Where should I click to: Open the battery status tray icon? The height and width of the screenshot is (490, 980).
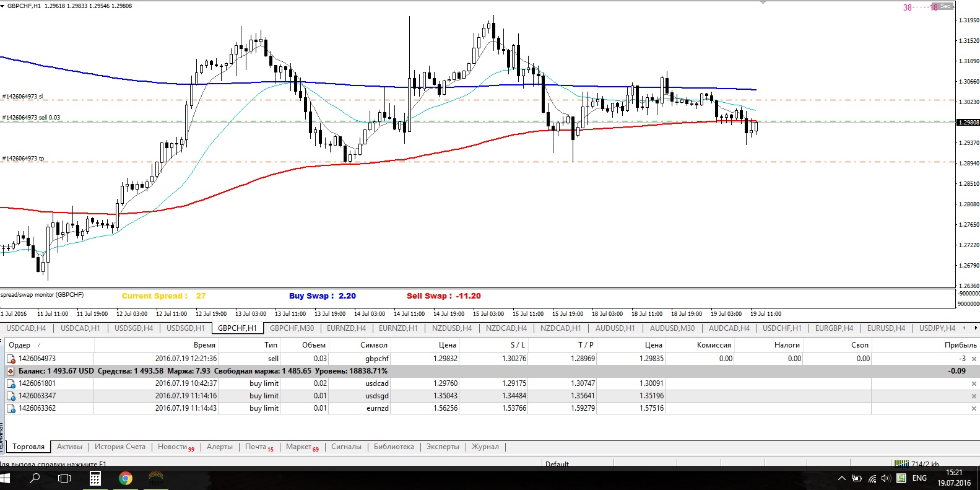[x=857, y=478]
